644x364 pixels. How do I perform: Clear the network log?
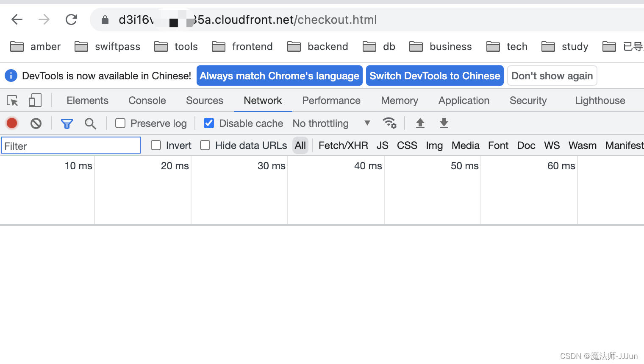click(36, 123)
